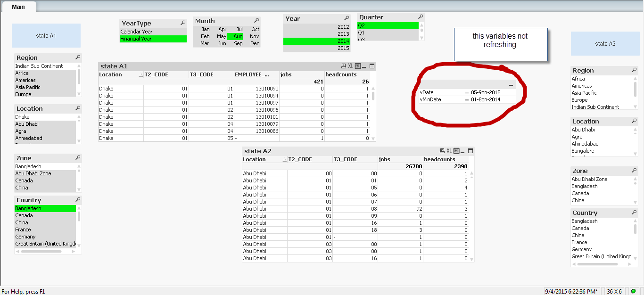Toggle selected quarter Q2
The width and height of the screenshot is (644, 295).
(388, 25)
